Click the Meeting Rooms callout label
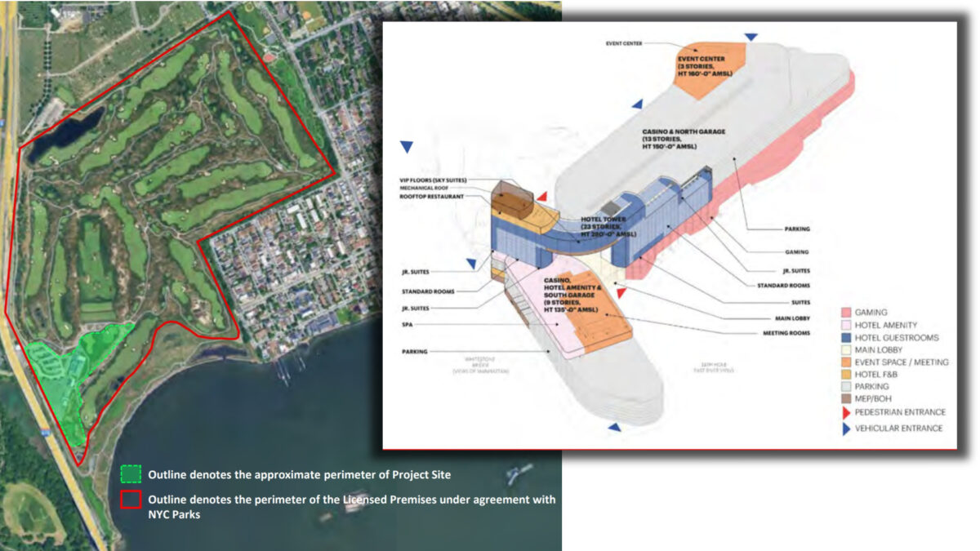 point(788,333)
